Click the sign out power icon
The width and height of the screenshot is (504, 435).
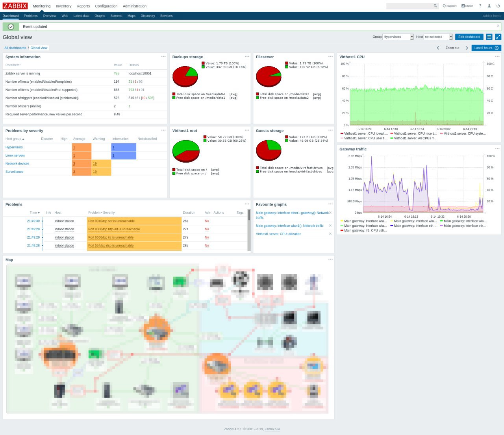(x=498, y=6)
